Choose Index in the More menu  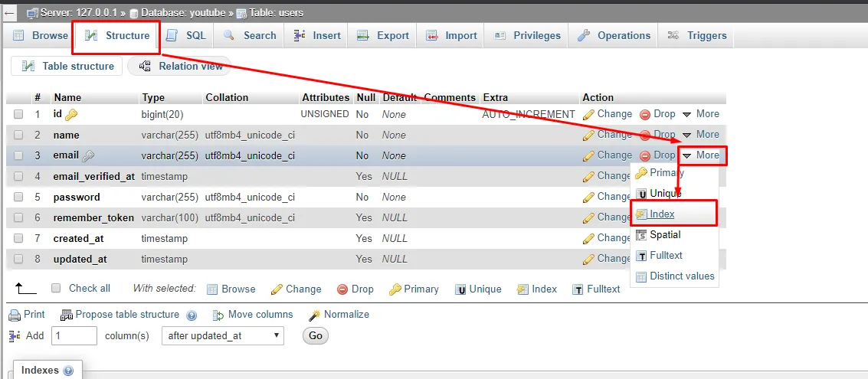pos(656,214)
